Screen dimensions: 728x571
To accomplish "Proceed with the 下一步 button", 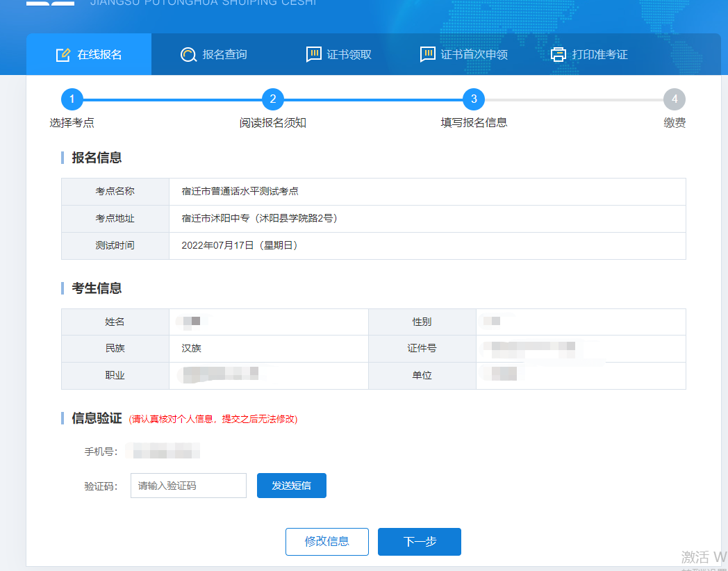I will tap(420, 542).
